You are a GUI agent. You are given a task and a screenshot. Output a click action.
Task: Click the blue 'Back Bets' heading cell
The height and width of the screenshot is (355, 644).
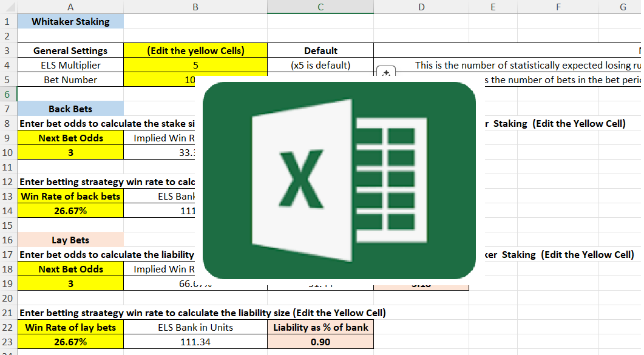pos(70,109)
